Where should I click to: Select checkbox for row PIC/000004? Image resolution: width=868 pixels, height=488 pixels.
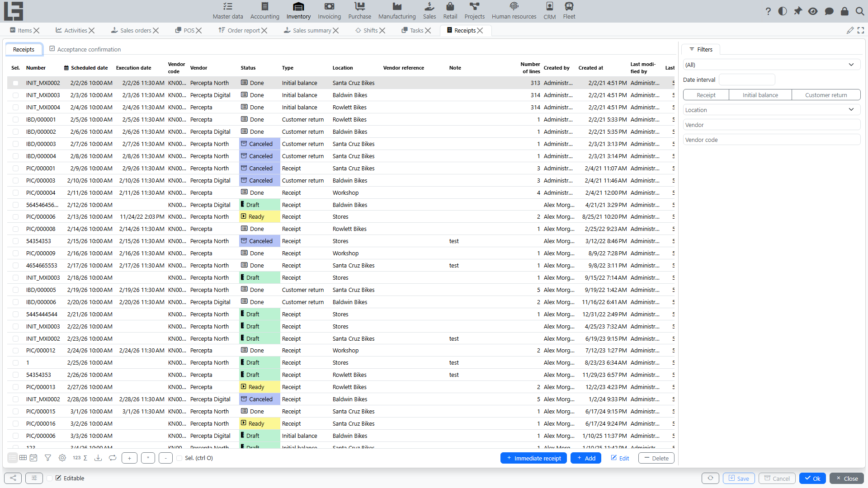16,193
